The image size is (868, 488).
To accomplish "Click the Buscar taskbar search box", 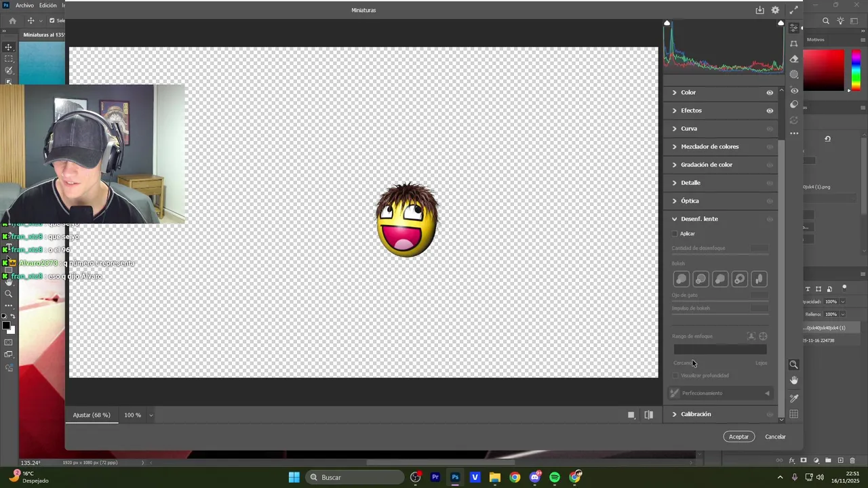I will click(x=355, y=477).
